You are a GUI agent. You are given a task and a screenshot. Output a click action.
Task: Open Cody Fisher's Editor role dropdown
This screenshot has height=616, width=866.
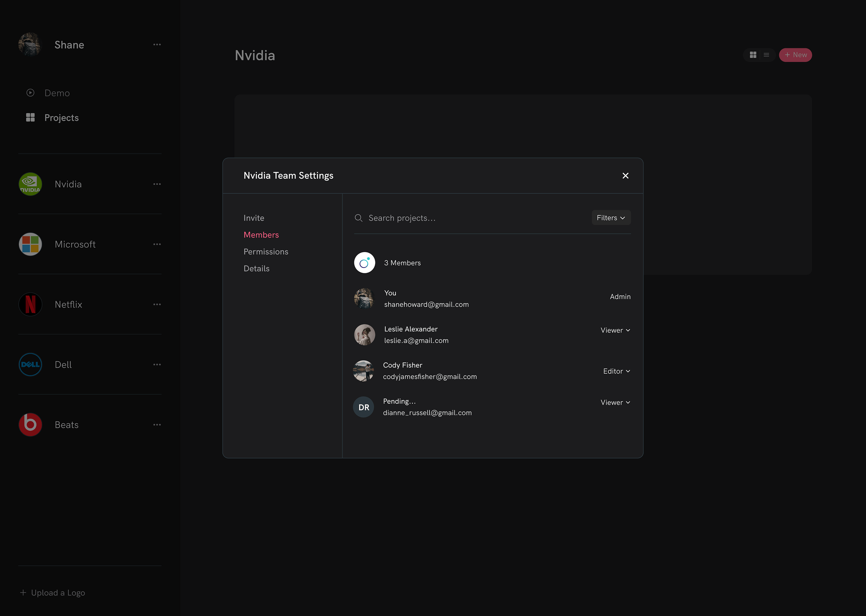click(x=616, y=371)
